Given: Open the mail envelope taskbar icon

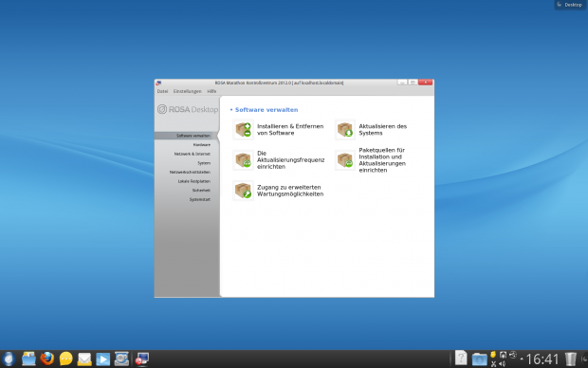Looking at the screenshot, I should (x=84, y=359).
